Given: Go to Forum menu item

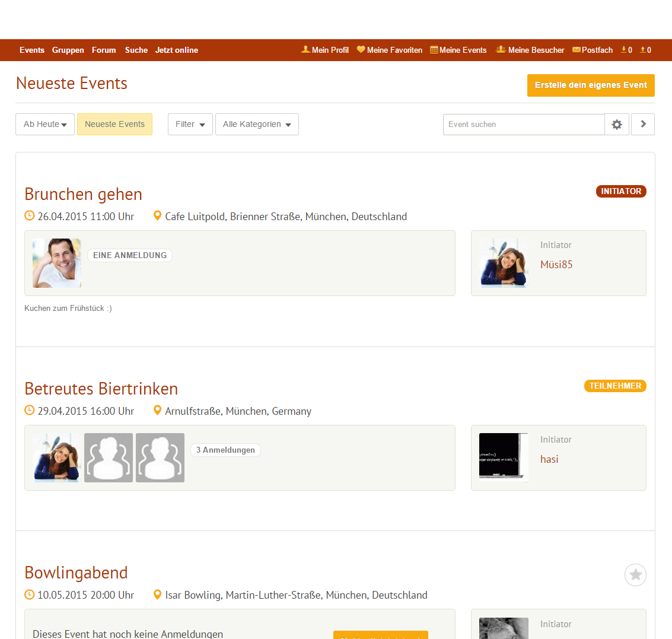Looking at the screenshot, I should click(x=104, y=50).
